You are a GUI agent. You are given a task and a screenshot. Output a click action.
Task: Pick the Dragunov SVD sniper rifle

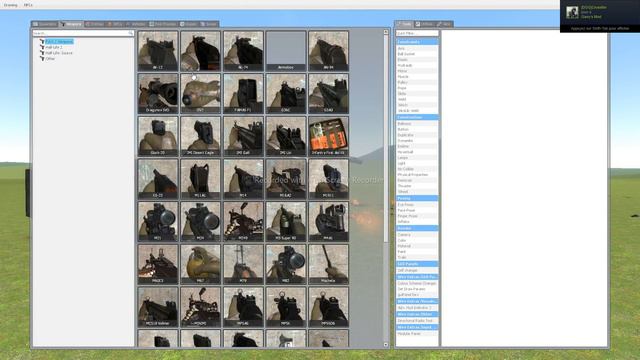coord(158,93)
